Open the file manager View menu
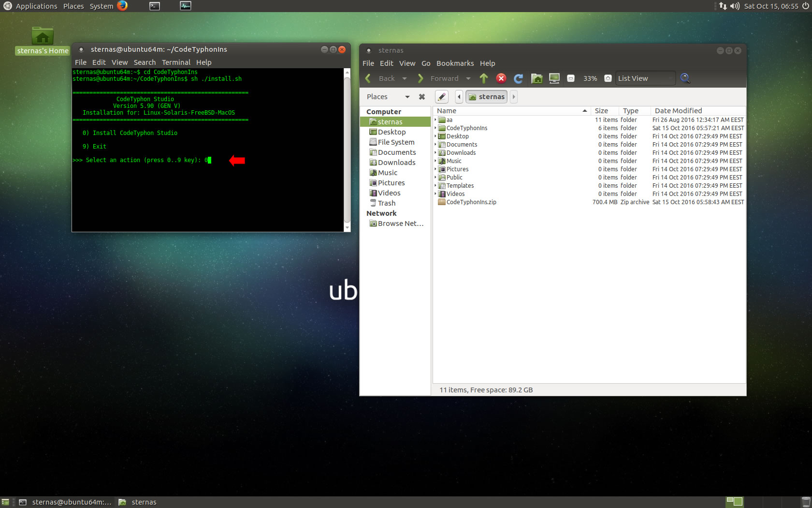 tap(407, 63)
